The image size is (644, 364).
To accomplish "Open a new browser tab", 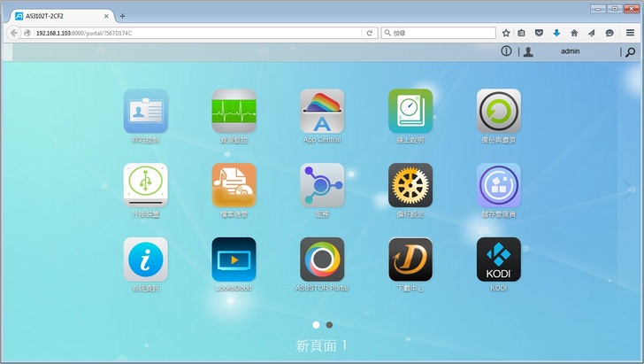I will [x=122, y=16].
